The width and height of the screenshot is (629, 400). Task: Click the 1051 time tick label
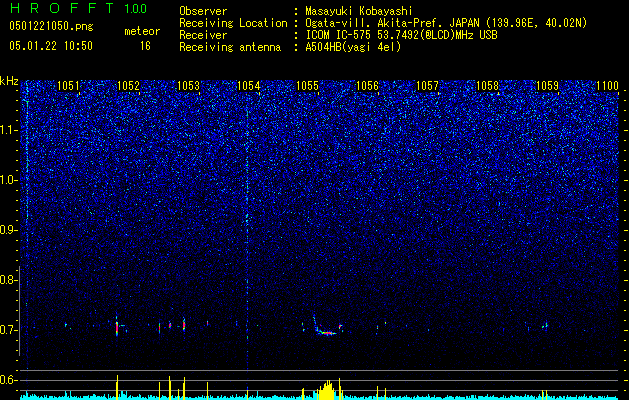tap(68, 86)
